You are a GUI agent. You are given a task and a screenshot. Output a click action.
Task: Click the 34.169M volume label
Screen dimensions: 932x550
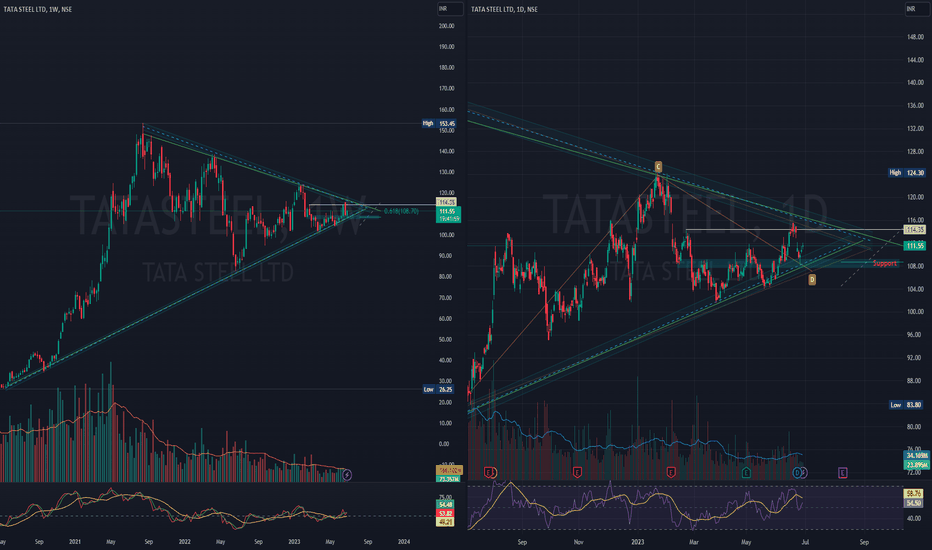click(917, 455)
